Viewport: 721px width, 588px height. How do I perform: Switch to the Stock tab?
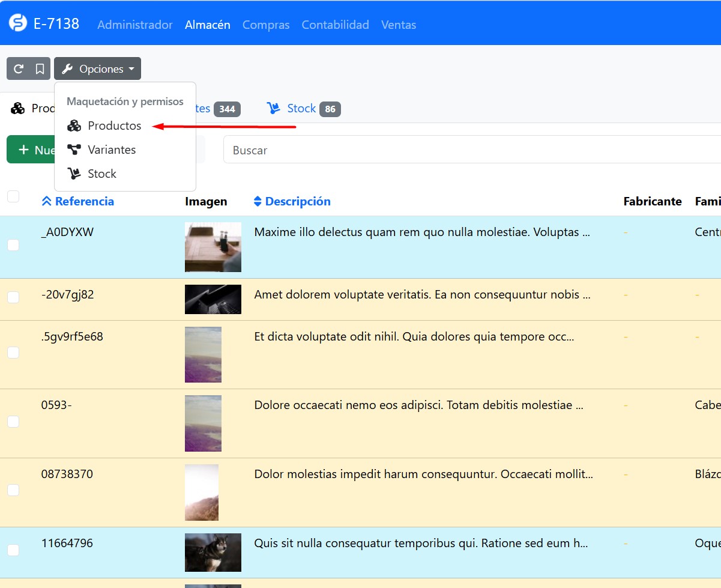point(301,109)
